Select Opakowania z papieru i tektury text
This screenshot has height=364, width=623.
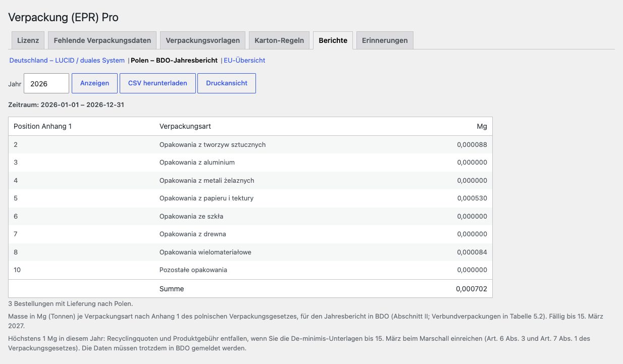pyautogui.click(x=206, y=198)
